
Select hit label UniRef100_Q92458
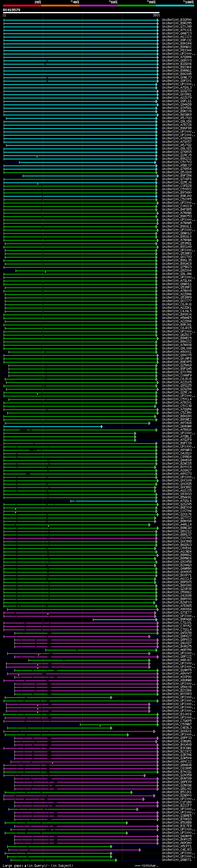coord(177,562)
